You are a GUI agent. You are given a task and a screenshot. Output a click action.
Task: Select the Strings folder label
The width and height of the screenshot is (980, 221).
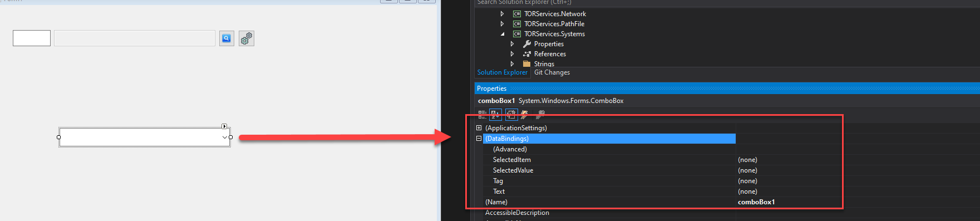pos(544,64)
